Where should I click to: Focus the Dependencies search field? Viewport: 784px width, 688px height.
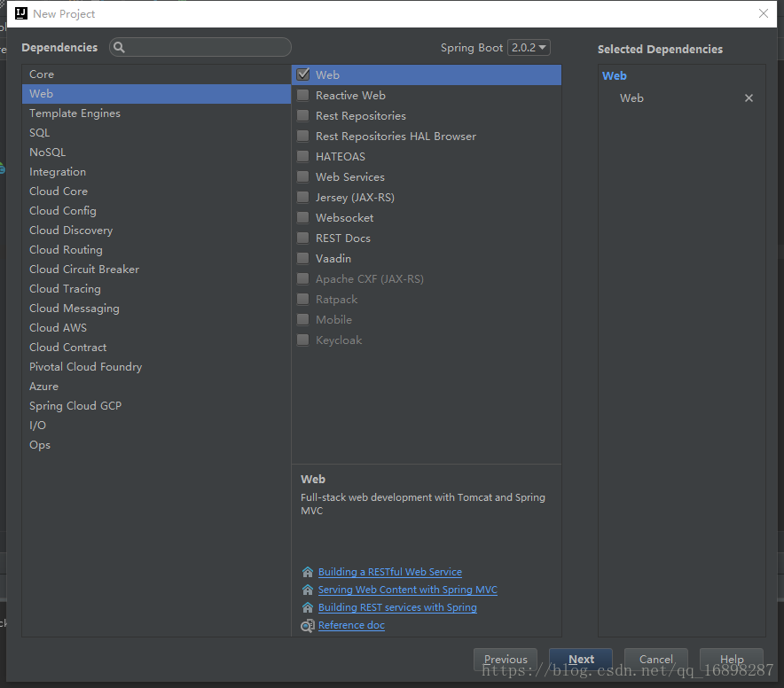200,47
